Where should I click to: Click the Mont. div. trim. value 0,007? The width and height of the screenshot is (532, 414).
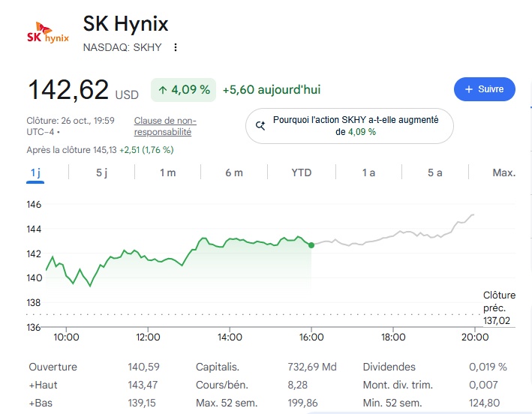483,385
